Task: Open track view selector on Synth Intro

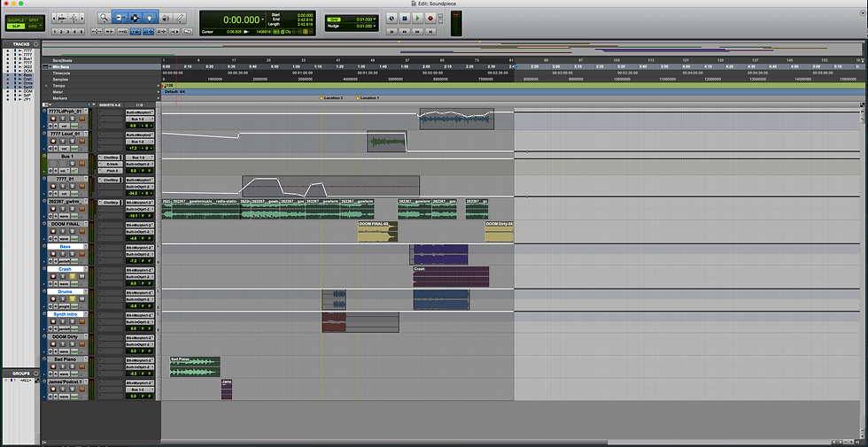Action: pos(64,328)
